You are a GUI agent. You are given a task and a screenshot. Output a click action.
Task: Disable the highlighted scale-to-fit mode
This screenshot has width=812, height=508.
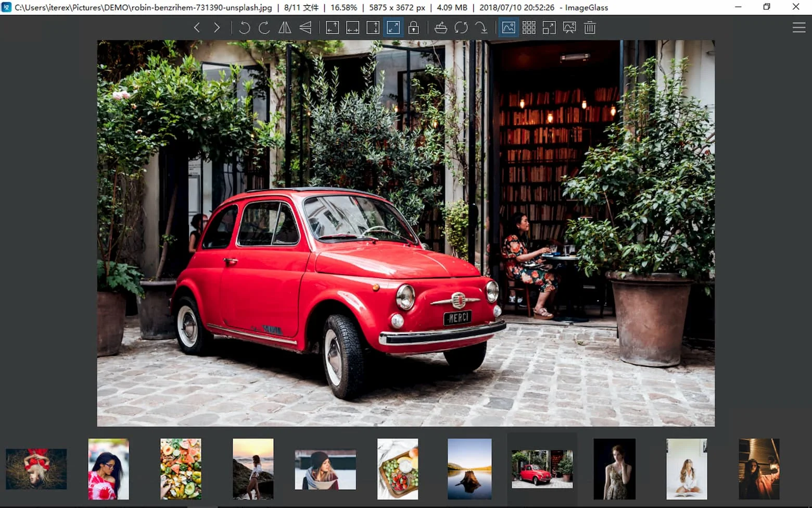(x=393, y=28)
